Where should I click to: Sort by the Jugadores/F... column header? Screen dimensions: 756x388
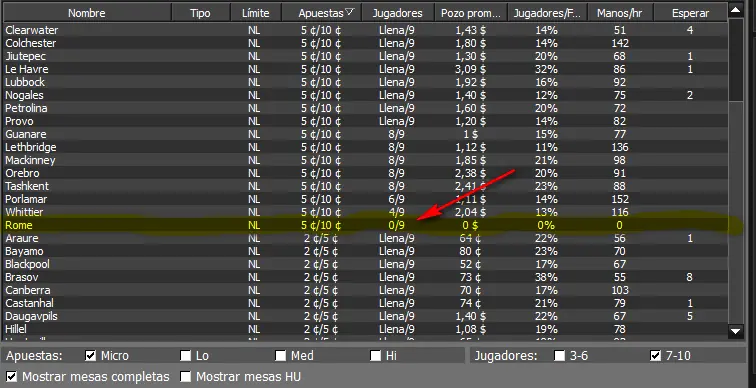tap(547, 13)
